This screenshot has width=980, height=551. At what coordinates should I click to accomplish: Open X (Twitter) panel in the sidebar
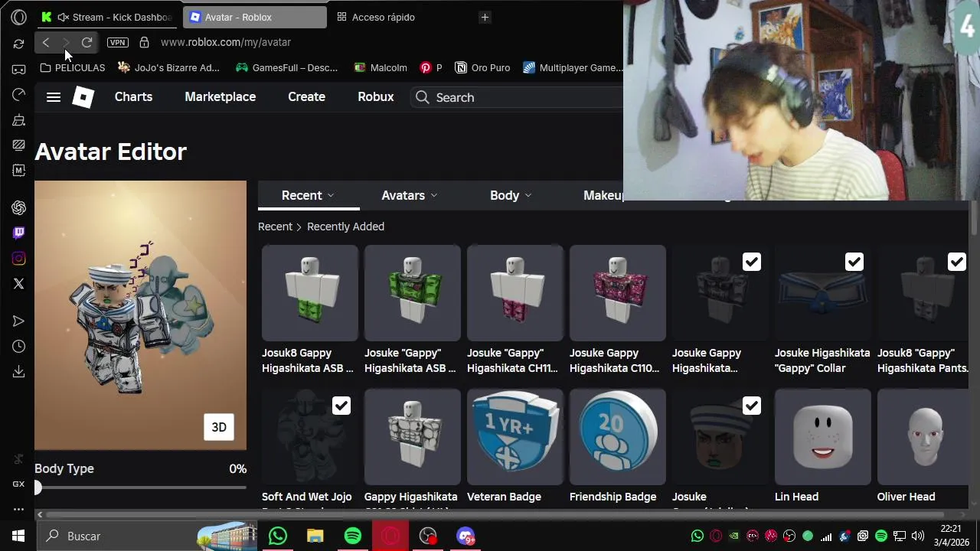19,284
